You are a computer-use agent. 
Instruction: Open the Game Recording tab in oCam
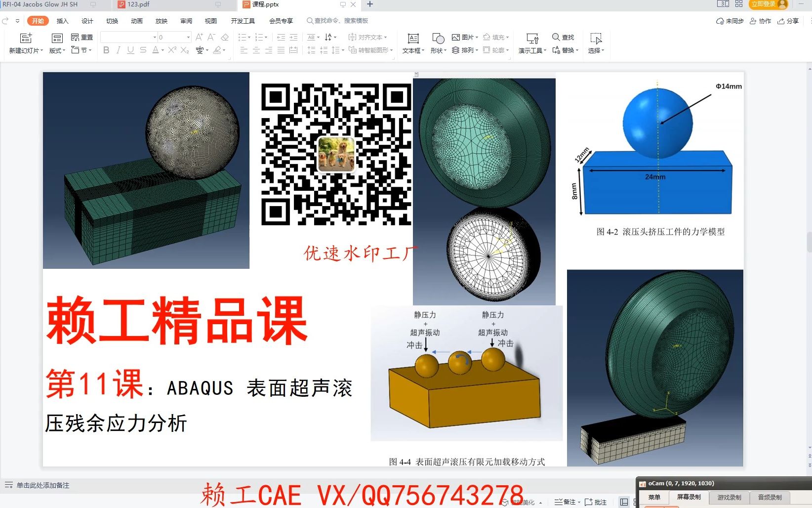[730, 497]
